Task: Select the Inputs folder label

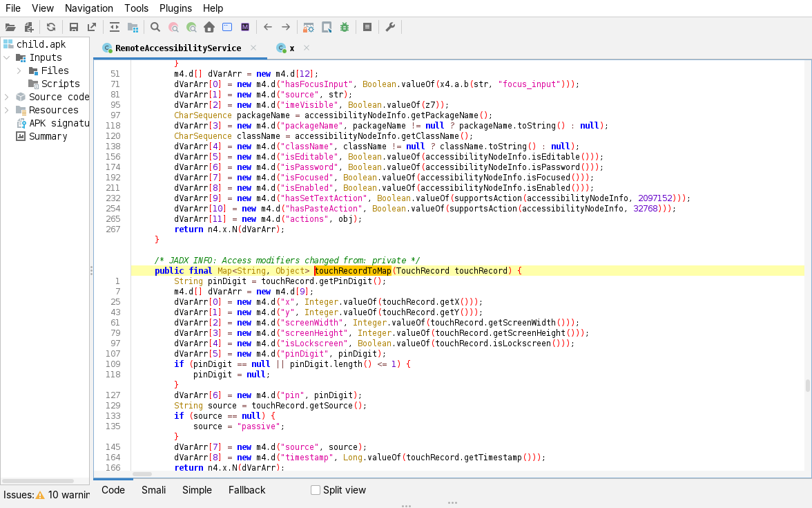Action: tap(46, 57)
